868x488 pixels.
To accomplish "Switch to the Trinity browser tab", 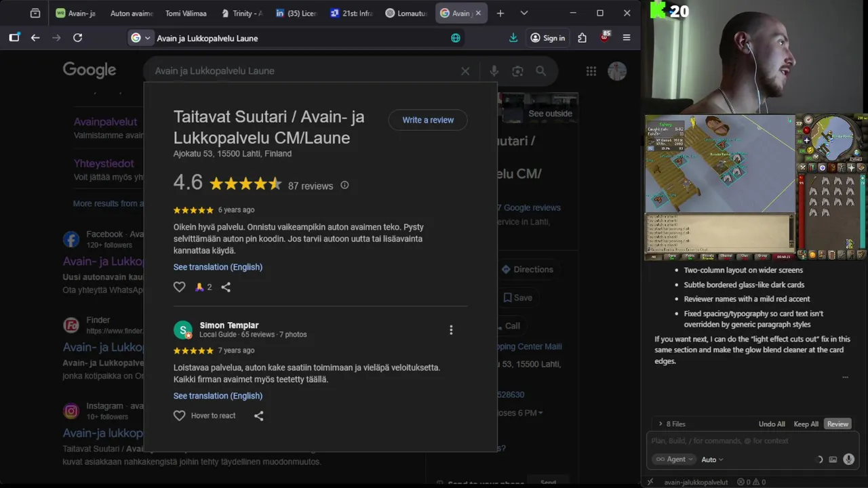I will pos(243,13).
